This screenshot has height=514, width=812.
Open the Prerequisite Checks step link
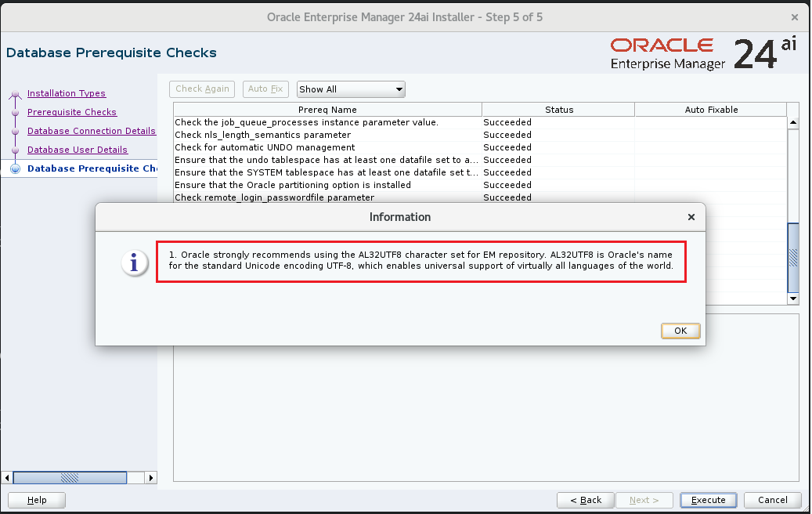click(72, 112)
